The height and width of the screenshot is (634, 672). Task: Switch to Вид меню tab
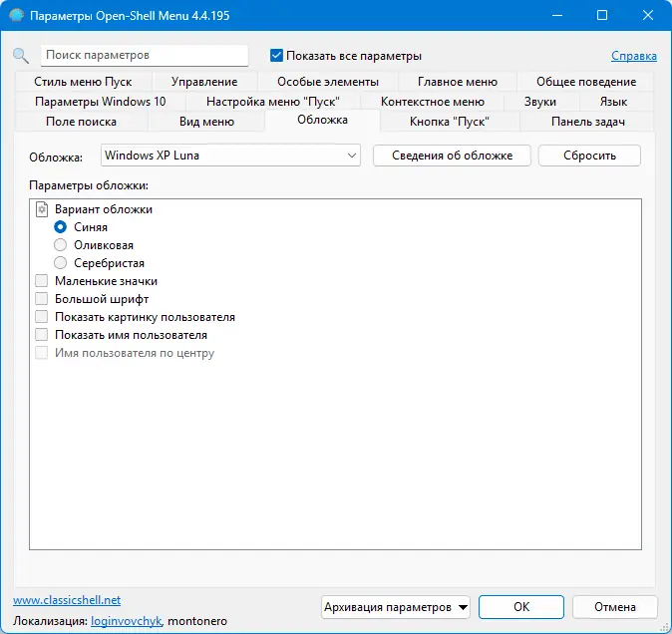(x=206, y=122)
